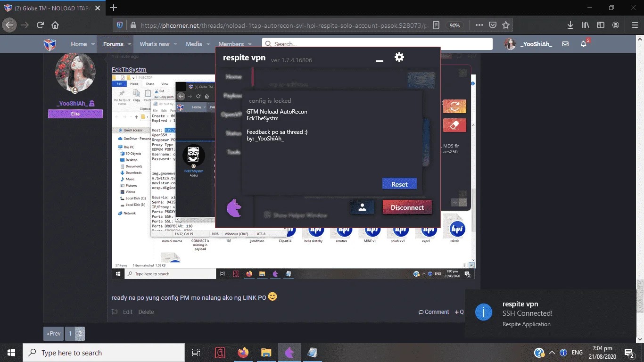Click the attached screenshot image in post
The height and width of the screenshot is (362, 644).
pos(293,177)
